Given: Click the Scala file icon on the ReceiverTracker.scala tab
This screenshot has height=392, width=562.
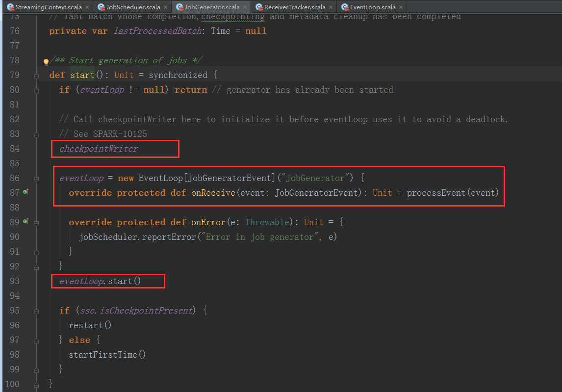Looking at the screenshot, I should [x=259, y=7].
